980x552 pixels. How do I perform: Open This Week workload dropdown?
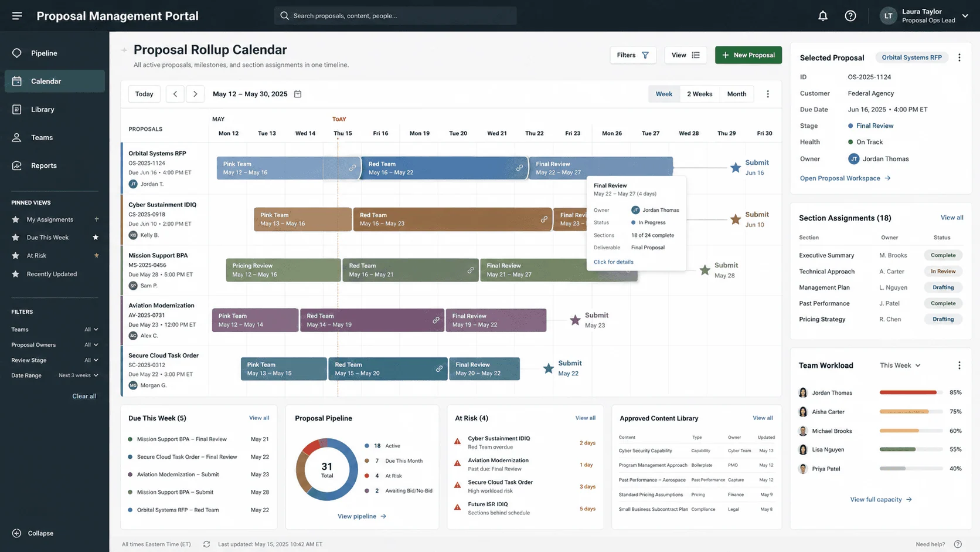[x=900, y=365]
